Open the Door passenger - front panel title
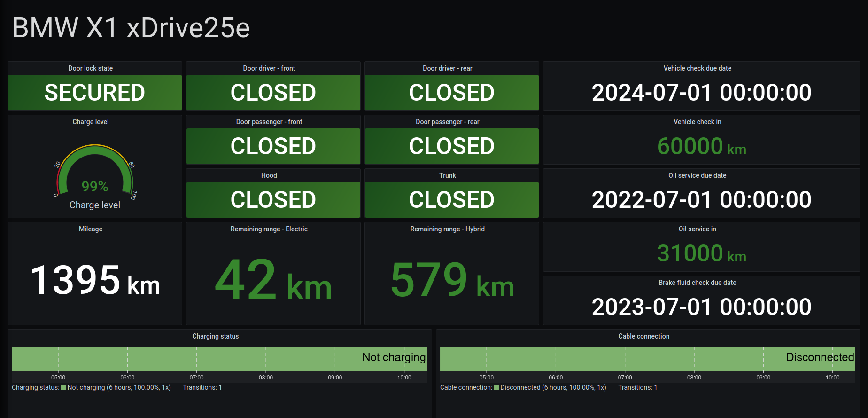This screenshot has height=418, width=868. (x=269, y=122)
